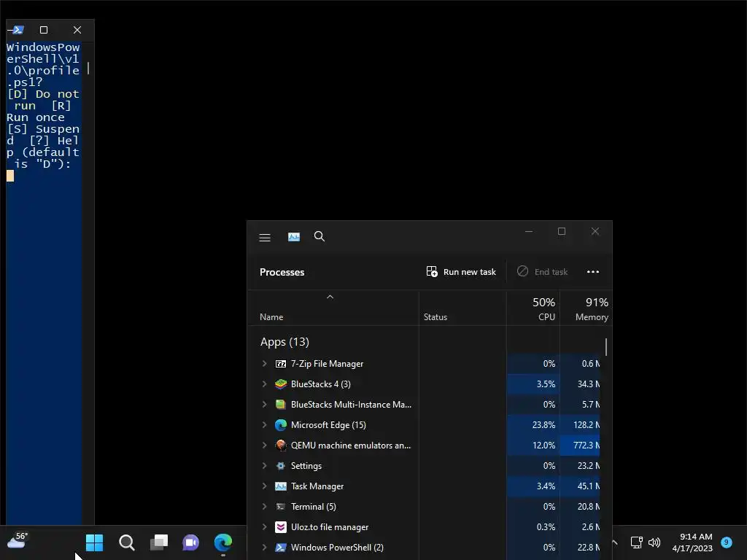
Task: Click the PowerShell prompt cursor
Action: (x=10, y=176)
